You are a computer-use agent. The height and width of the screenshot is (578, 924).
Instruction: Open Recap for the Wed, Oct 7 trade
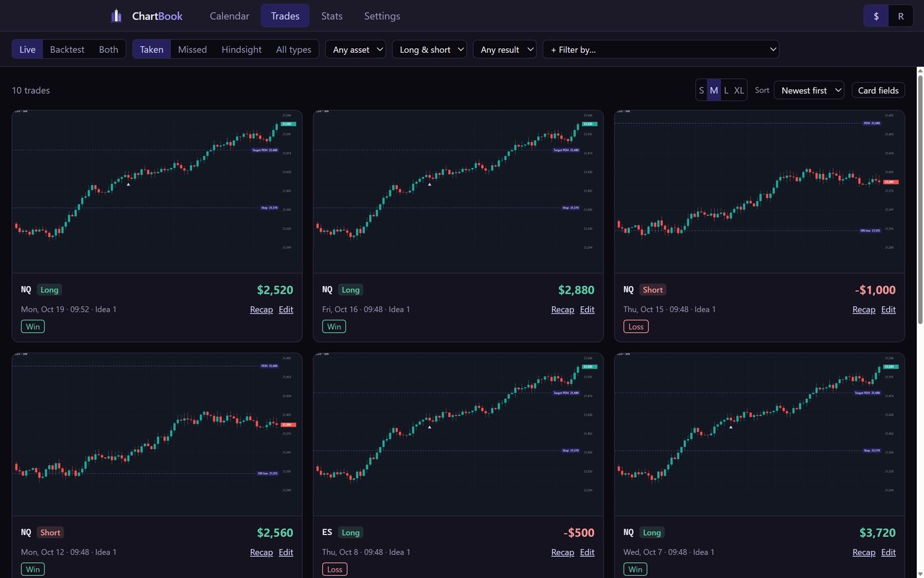pyautogui.click(x=864, y=552)
